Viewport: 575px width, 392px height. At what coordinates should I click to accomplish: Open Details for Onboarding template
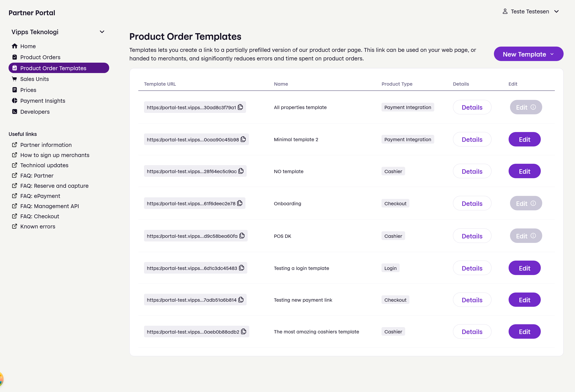[472, 203]
